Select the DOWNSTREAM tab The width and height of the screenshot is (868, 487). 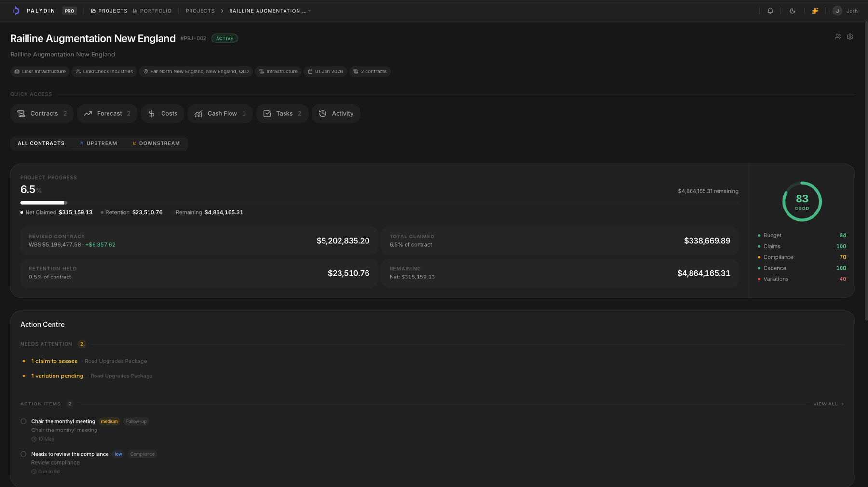tap(156, 143)
